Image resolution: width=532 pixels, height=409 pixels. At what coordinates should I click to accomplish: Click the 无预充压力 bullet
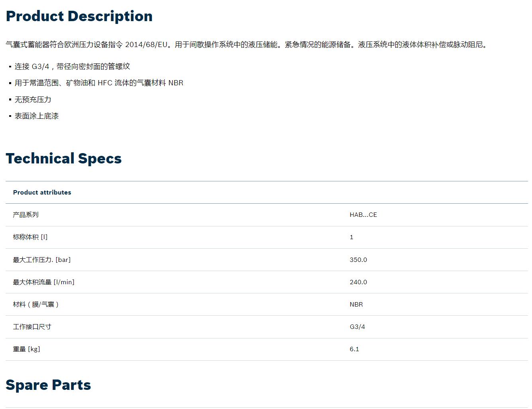[33, 99]
